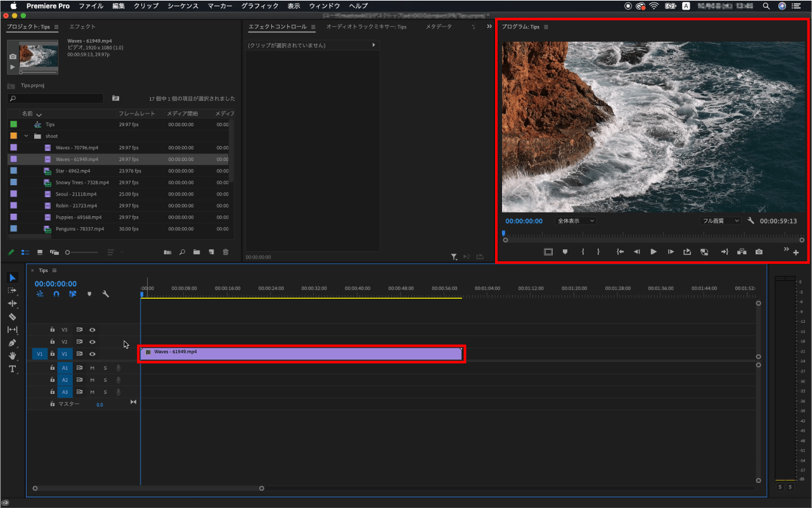Image resolution: width=812 pixels, height=508 pixels.
Task: Expand Program monitor extra buttons chevron
Action: (x=786, y=249)
